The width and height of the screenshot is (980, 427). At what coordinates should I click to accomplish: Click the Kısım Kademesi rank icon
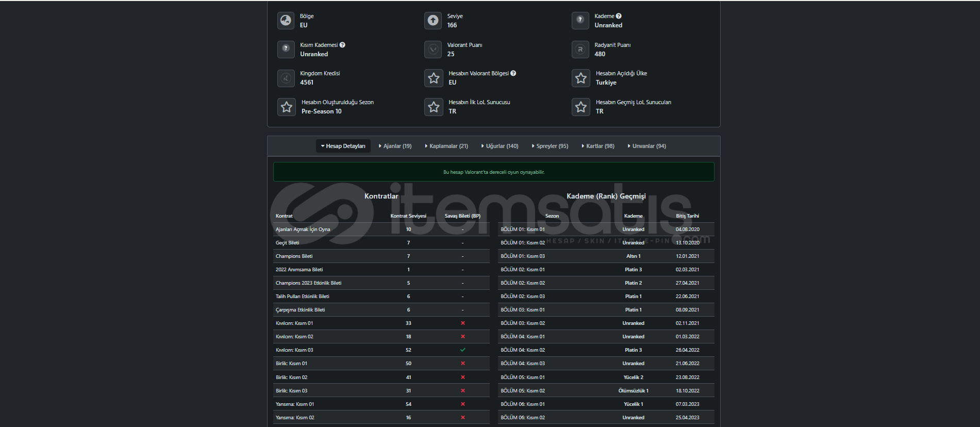[286, 50]
